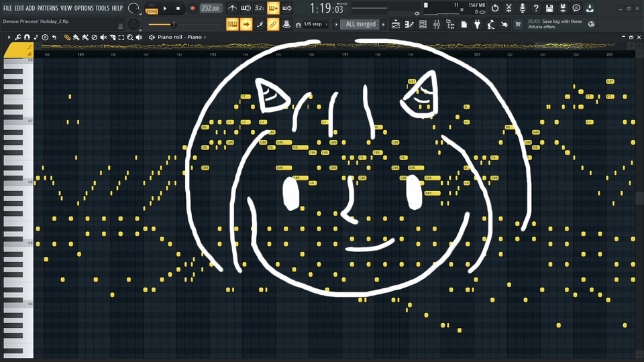Toggle the 3-2-1 recording countdown

(x=259, y=8)
